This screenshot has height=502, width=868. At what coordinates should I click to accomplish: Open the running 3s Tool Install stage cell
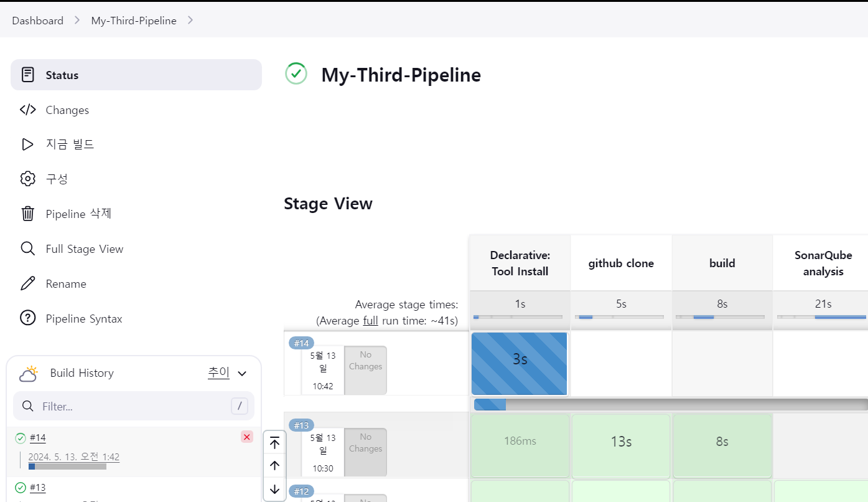pos(520,363)
